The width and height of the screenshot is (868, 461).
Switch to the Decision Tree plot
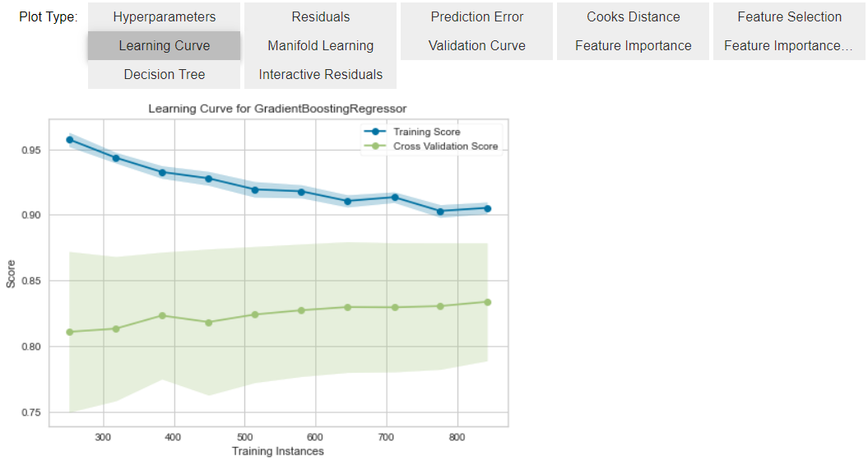pos(164,74)
